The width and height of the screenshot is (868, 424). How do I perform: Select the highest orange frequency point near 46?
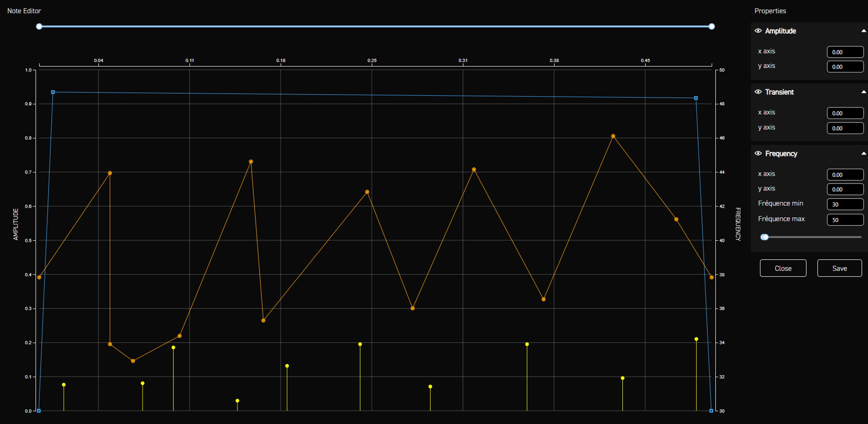[613, 136]
